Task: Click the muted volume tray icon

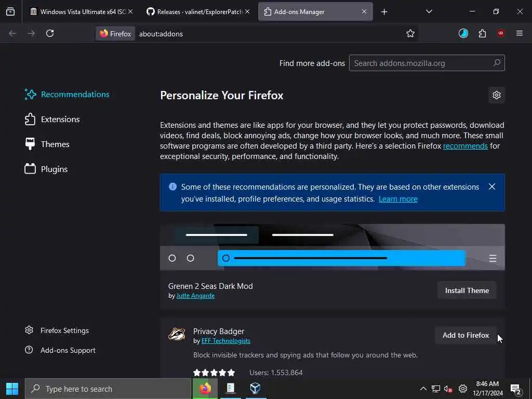Action: coord(448,389)
